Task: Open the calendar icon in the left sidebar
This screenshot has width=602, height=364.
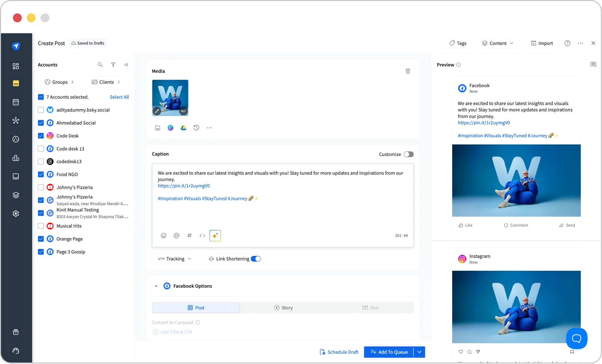Action: coord(16,102)
